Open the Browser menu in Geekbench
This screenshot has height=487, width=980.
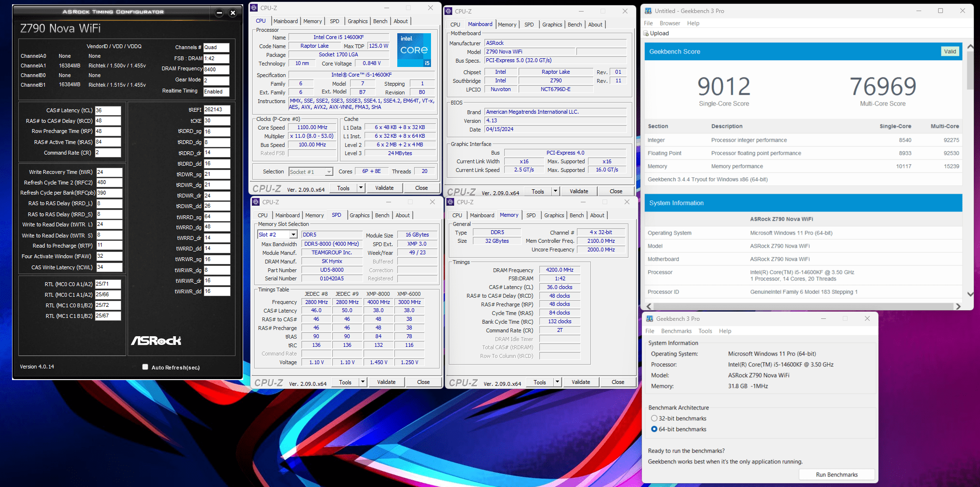click(670, 23)
